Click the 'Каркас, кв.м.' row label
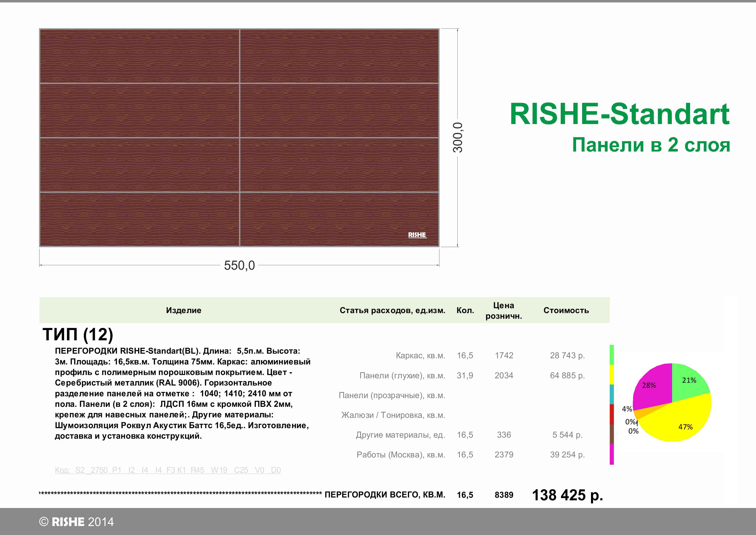 click(421, 355)
